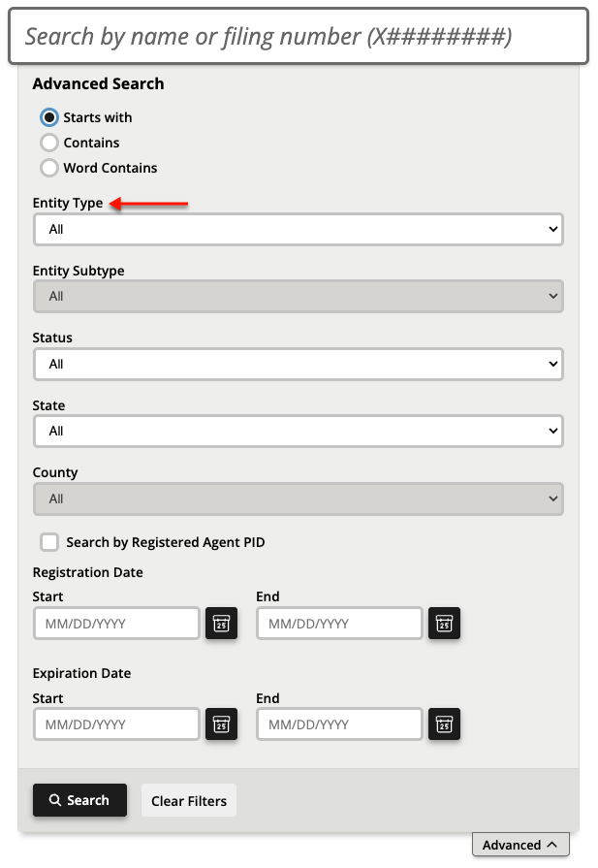Focus the name or filing number search box
Image resolution: width=598 pixels, height=868 pixels.
pyautogui.click(x=299, y=37)
